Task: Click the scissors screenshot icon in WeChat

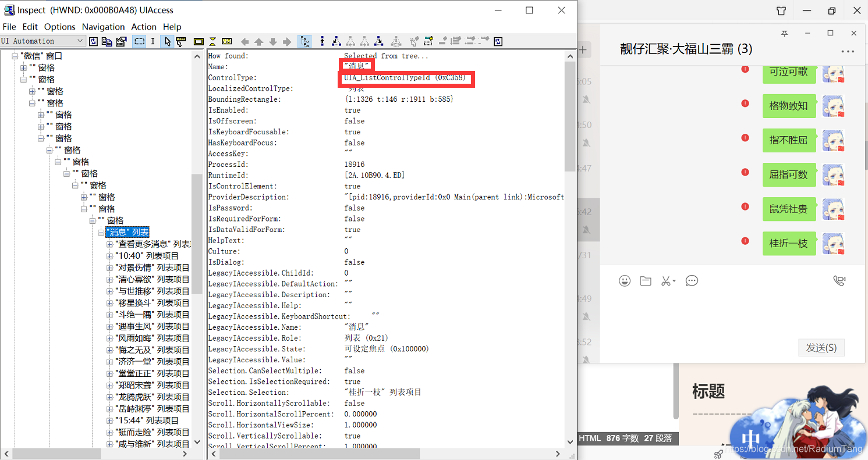Action: tap(666, 281)
